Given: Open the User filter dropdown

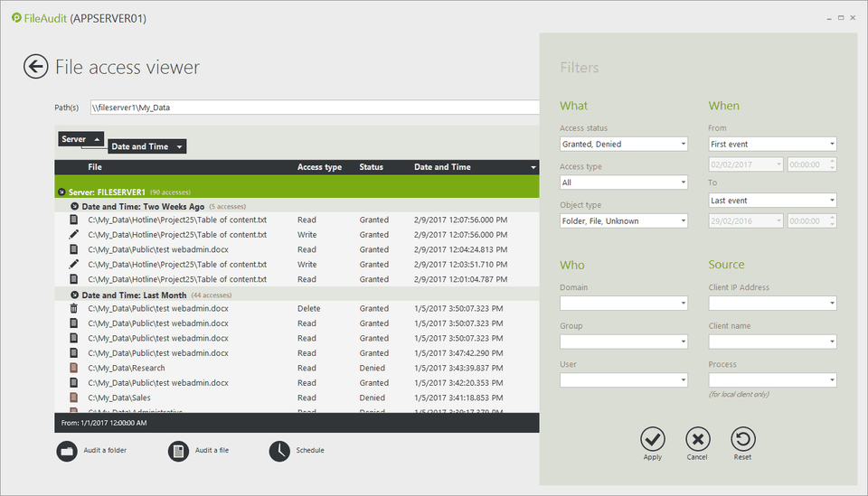Looking at the screenshot, I should tap(624, 381).
